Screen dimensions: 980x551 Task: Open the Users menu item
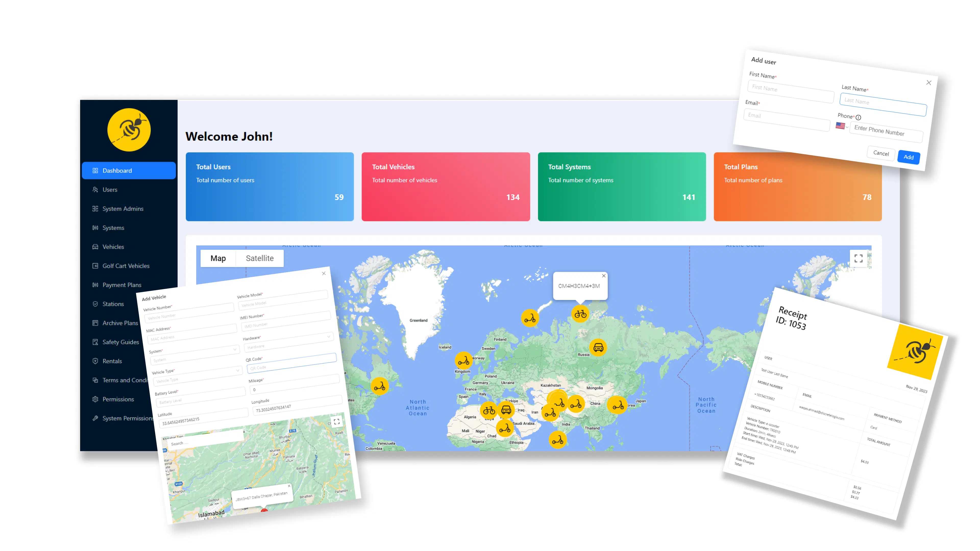click(109, 190)
